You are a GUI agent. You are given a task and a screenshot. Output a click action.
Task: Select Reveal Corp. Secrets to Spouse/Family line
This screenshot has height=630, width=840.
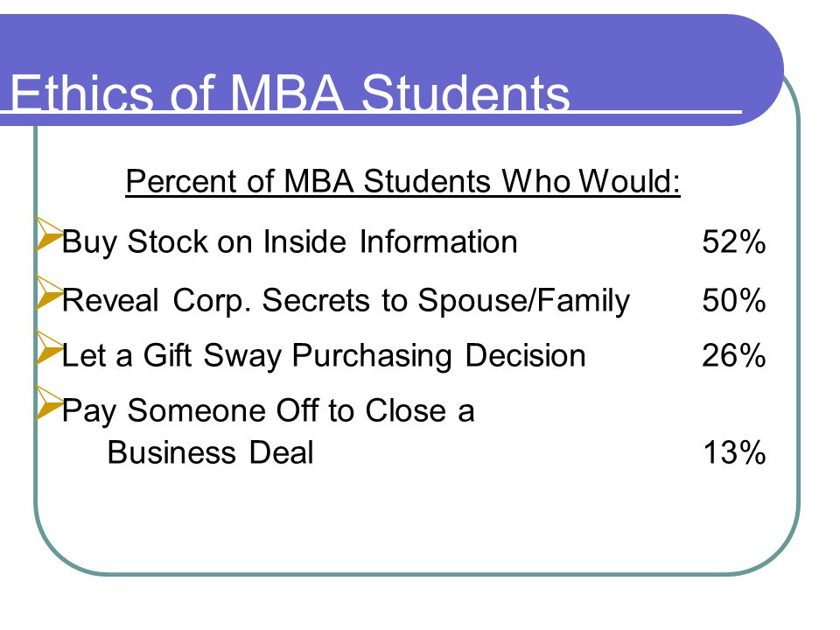[346, 300]
